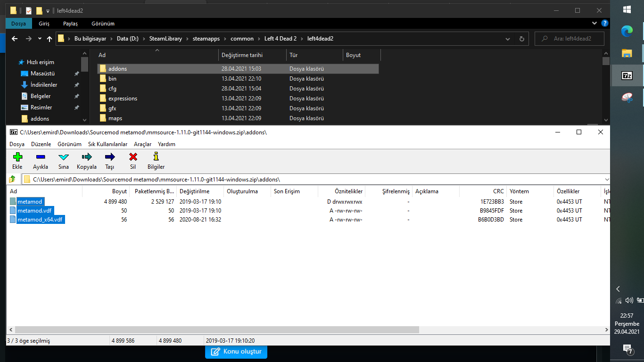Click steamapps in the Explorer breadcrumb
Viewport: 644px width, 362px height.
pyautogui.click(x=206, y=39)
